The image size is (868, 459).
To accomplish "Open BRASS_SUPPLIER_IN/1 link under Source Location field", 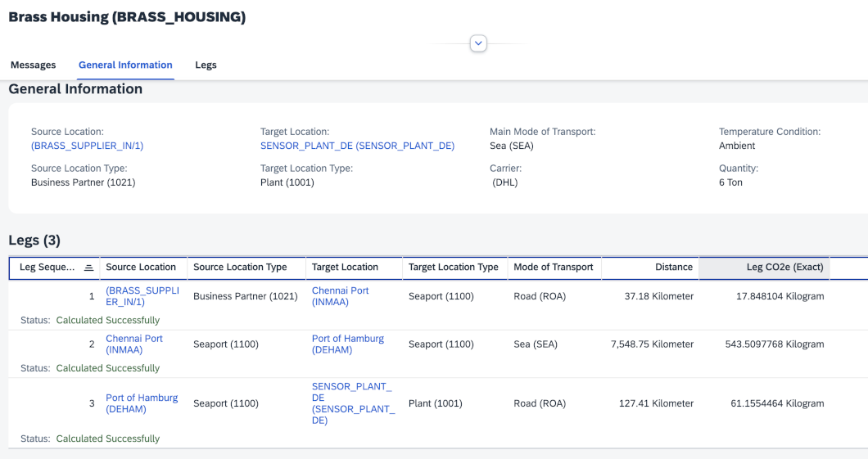I will (87, 146).
